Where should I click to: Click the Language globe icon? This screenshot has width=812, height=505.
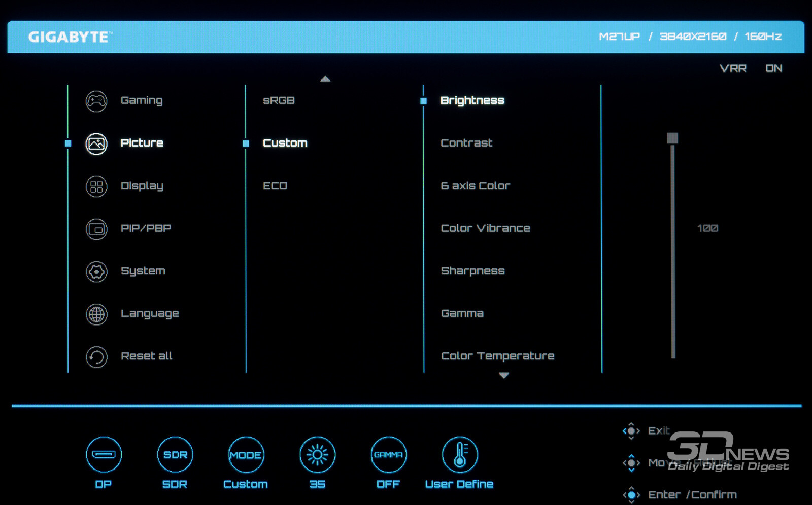(96, 314)
